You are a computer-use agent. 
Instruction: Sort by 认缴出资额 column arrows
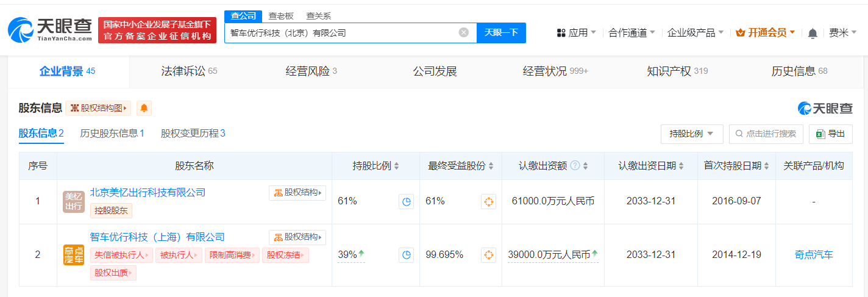point(586,166)
